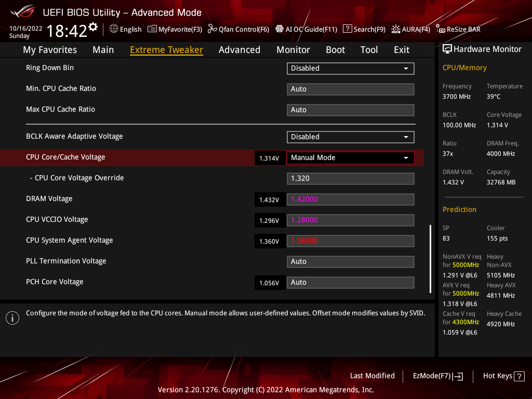
Task: Edit CPU VCCIO Voltage field 1.28000
Action: [x=351, y=220]
